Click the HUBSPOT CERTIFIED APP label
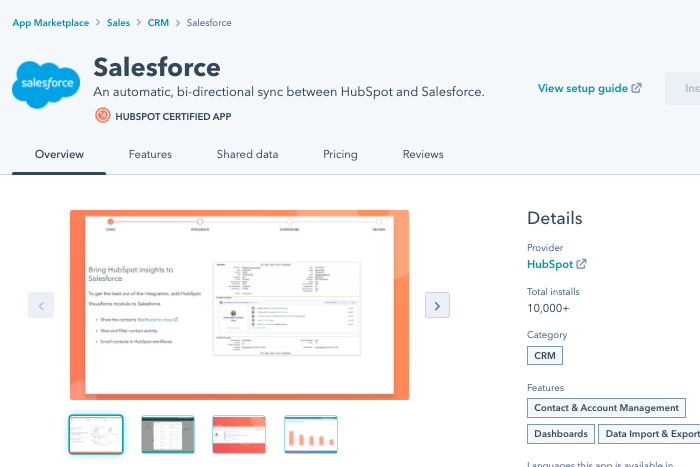700x467 pixels. pos(173,117)
